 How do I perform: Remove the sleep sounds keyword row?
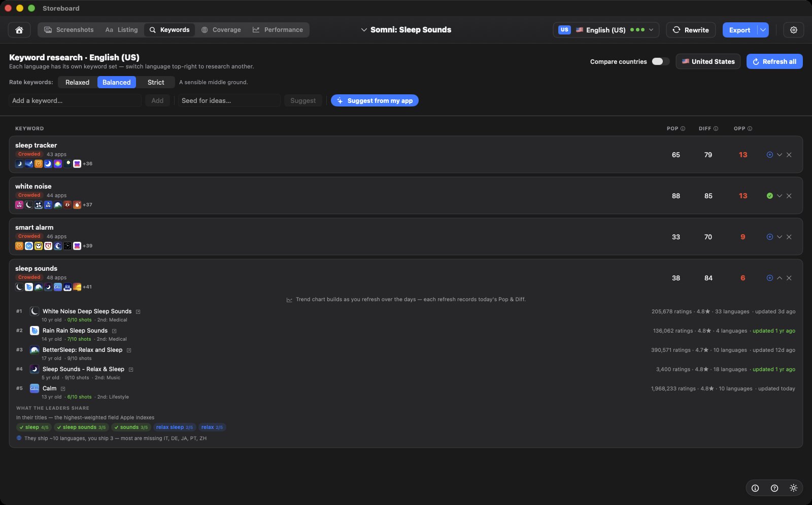tap(789, 278)
